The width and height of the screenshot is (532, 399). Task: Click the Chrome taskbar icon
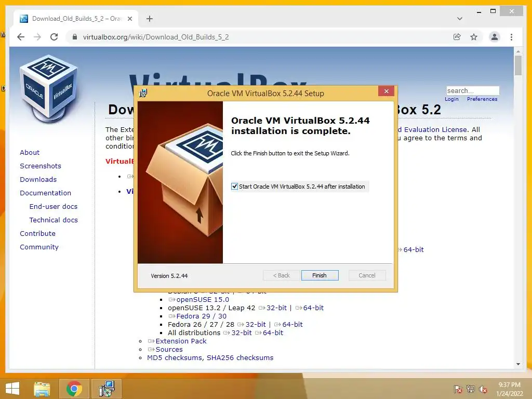coord(74,389)
